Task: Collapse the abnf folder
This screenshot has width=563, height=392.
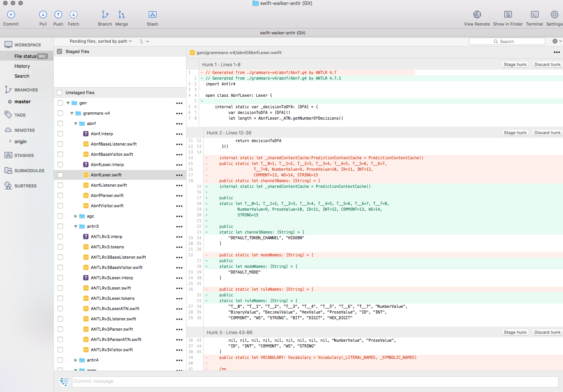Action: coord(76,123)
